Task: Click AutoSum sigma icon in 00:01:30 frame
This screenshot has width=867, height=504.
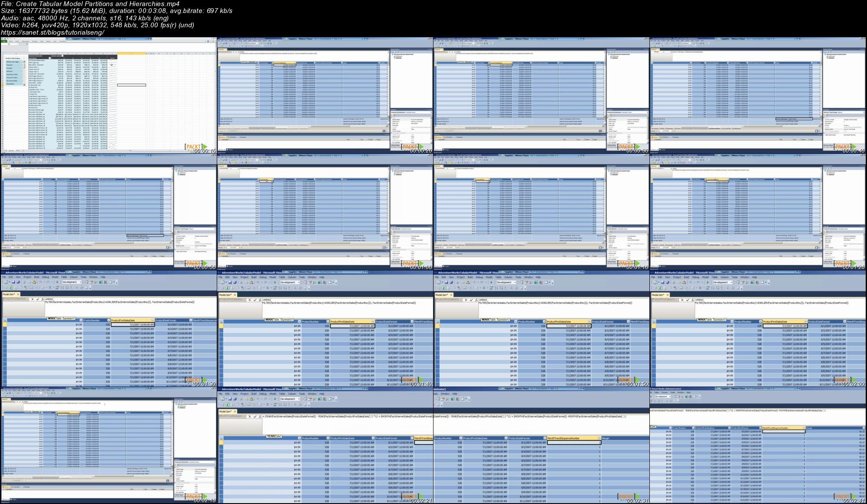Action: coord(50,287)
